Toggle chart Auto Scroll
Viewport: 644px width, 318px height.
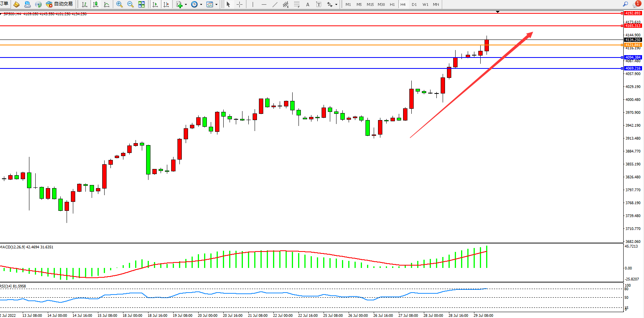tap(155, 4)
